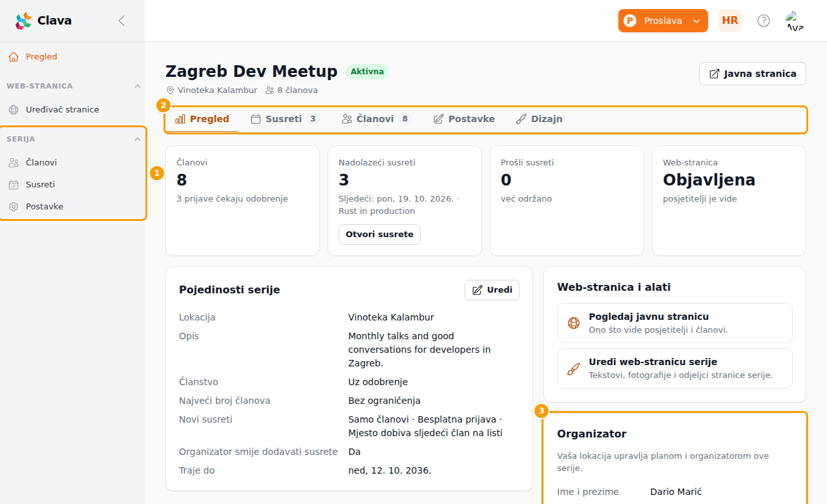Click the 'Uz odobrenje' membership value
Viewport: 827px width, 504px height.
click(378, 382)
